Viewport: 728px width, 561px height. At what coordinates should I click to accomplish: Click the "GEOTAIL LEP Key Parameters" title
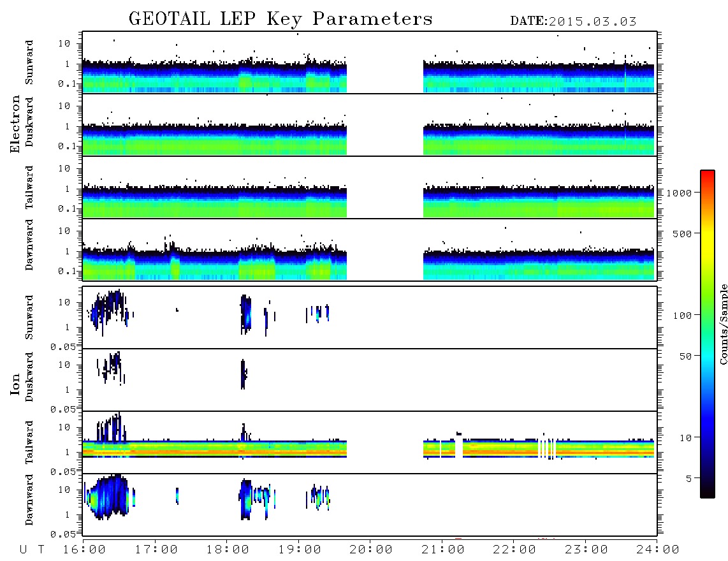280,20
